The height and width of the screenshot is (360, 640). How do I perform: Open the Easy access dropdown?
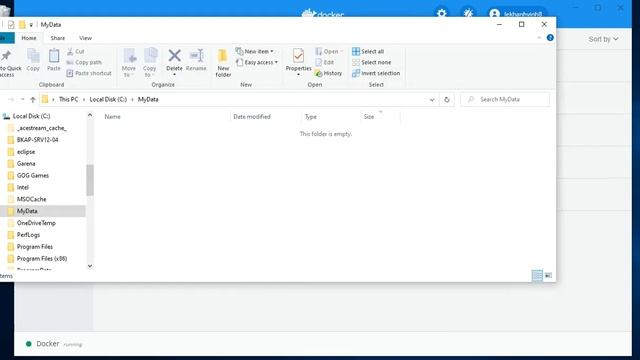pyautogui.click(x=257, y=62)
